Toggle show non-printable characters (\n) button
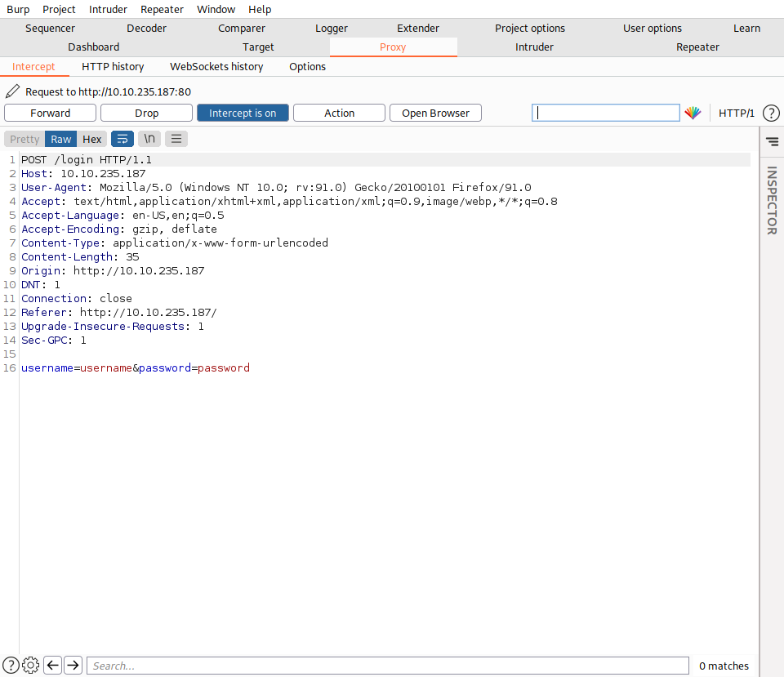784x677 pixels. click(149, 139)
